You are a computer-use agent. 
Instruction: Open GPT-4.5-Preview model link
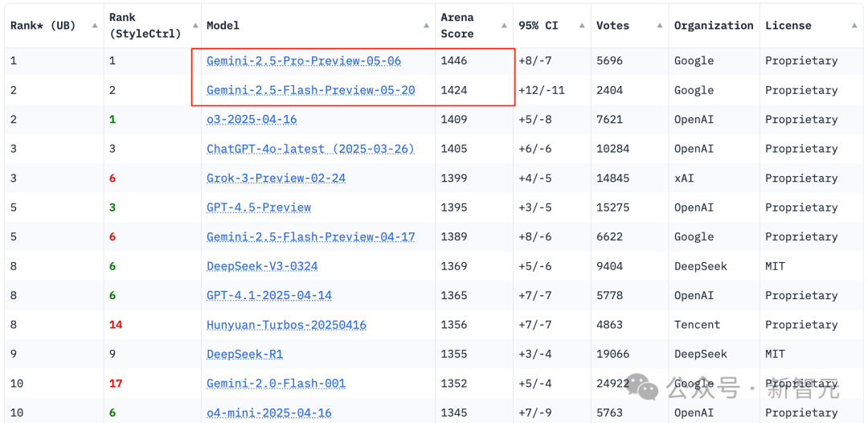tap(259, 207)
